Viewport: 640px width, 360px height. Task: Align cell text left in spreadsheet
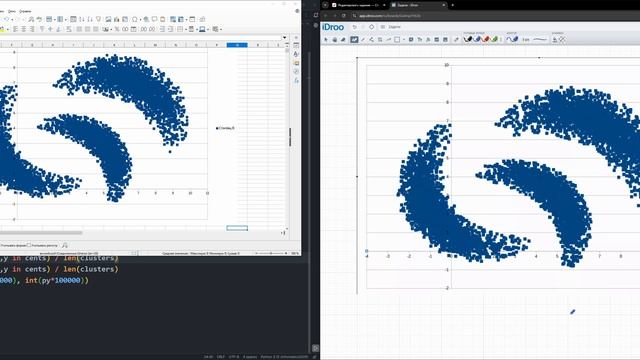[16, 29]
